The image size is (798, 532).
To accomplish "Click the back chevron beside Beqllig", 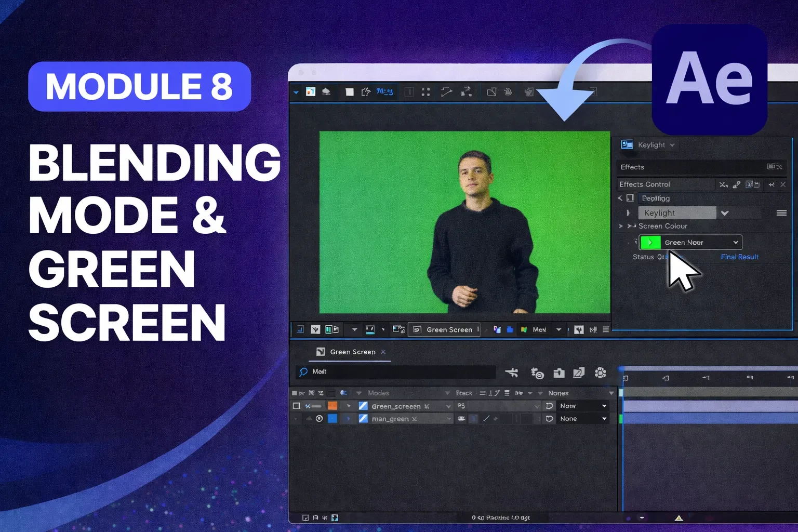I will coord(620,198).
